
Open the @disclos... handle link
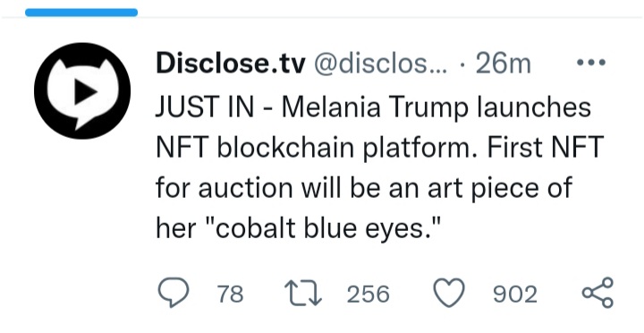(381, 64)
